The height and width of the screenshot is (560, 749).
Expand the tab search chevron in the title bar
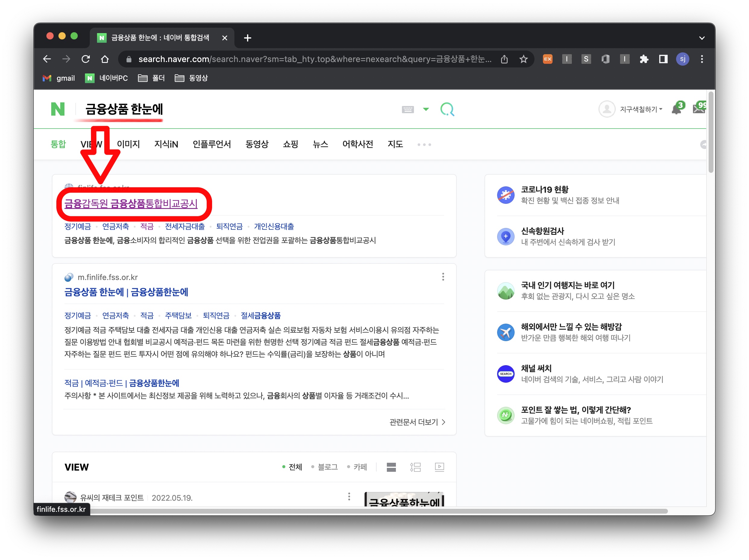[x=702, y=38]
